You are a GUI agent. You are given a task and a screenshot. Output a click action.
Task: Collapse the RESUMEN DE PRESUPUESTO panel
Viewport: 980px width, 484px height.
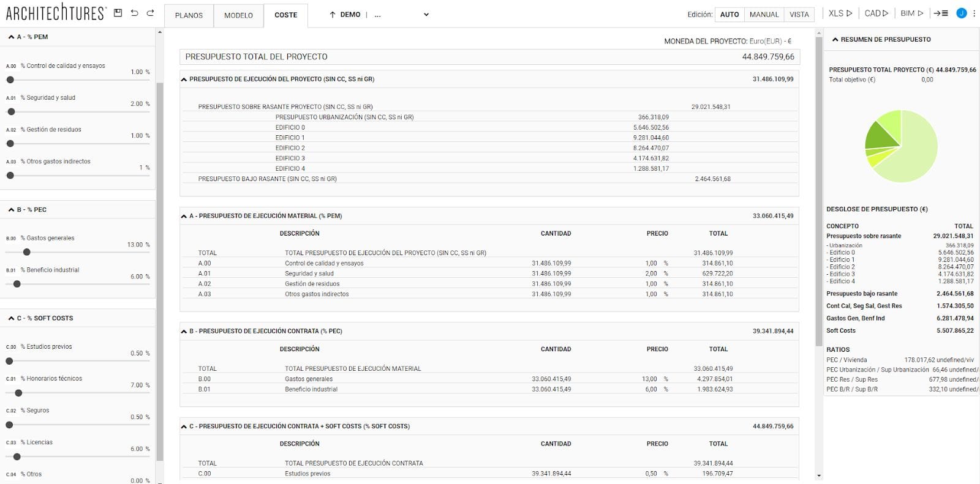coord(835,40)
